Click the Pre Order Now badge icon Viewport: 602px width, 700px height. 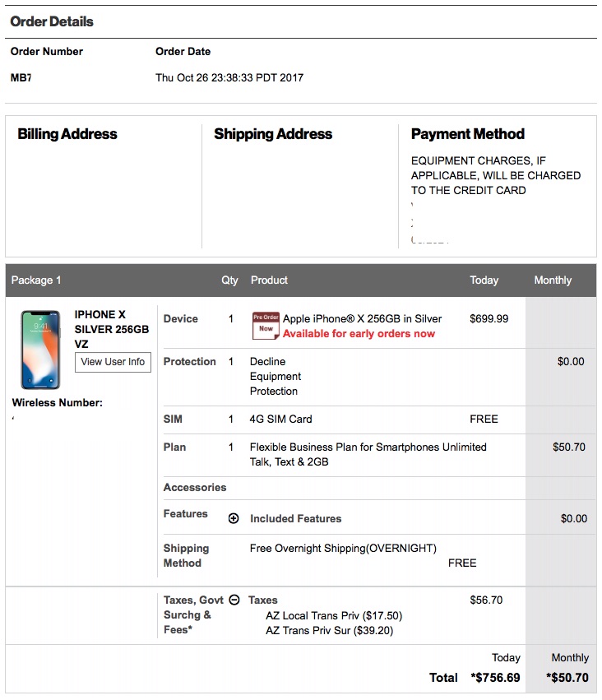(266, 326)
